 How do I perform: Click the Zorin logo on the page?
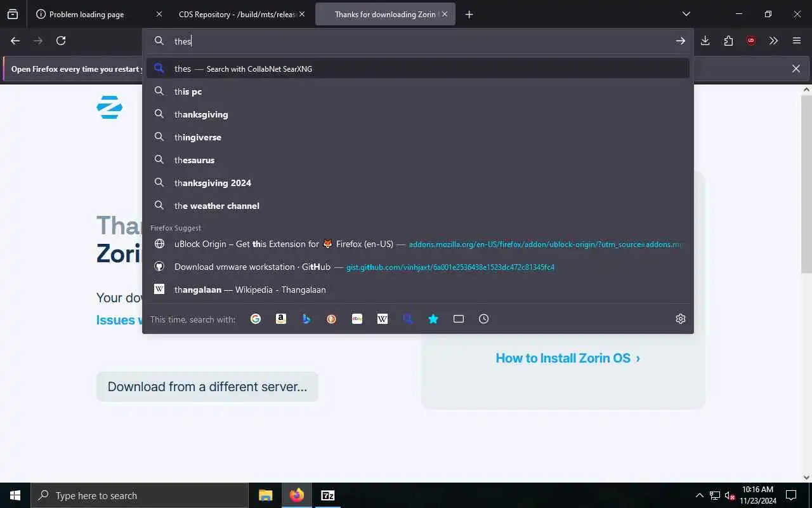[x=109, y=107]
